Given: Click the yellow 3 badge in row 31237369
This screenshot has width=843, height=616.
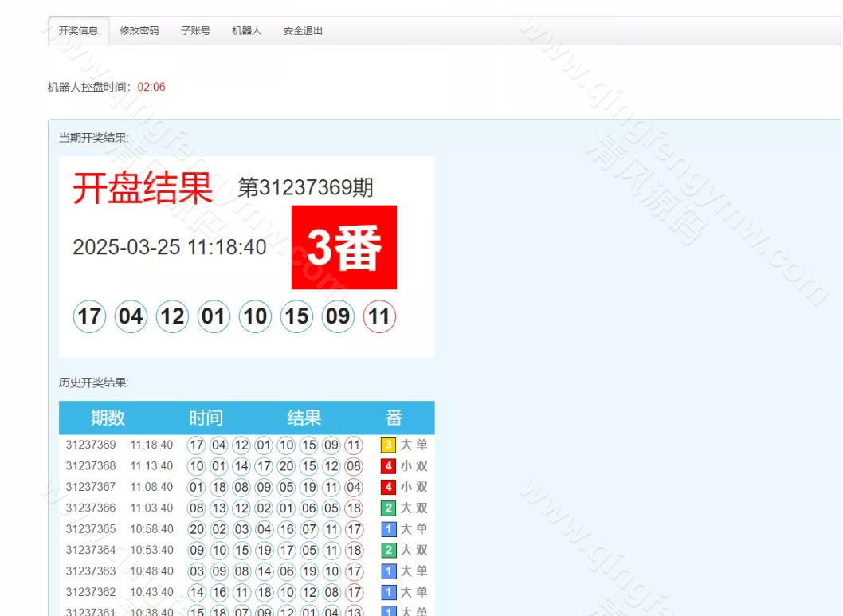Looking at the screenshot, I should 388,445.
